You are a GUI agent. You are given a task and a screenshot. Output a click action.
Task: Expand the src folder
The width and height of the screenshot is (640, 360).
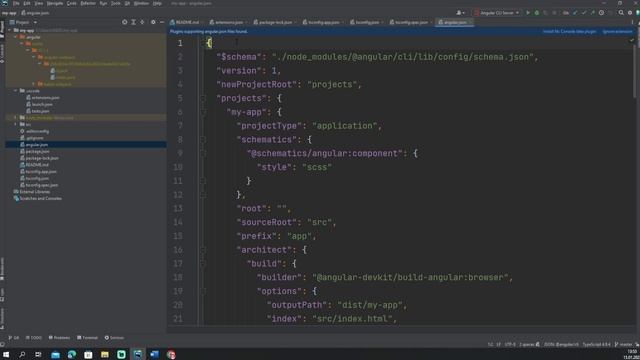pos(16,124)
